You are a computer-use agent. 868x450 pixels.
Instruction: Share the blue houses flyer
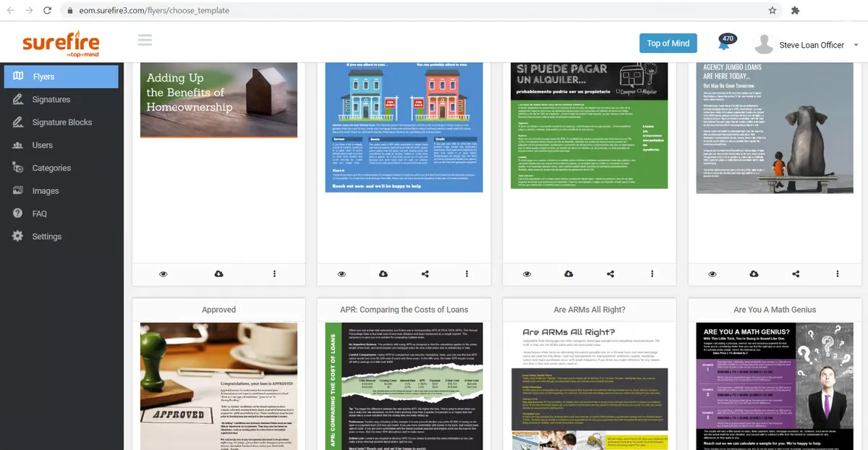(425, 274)
